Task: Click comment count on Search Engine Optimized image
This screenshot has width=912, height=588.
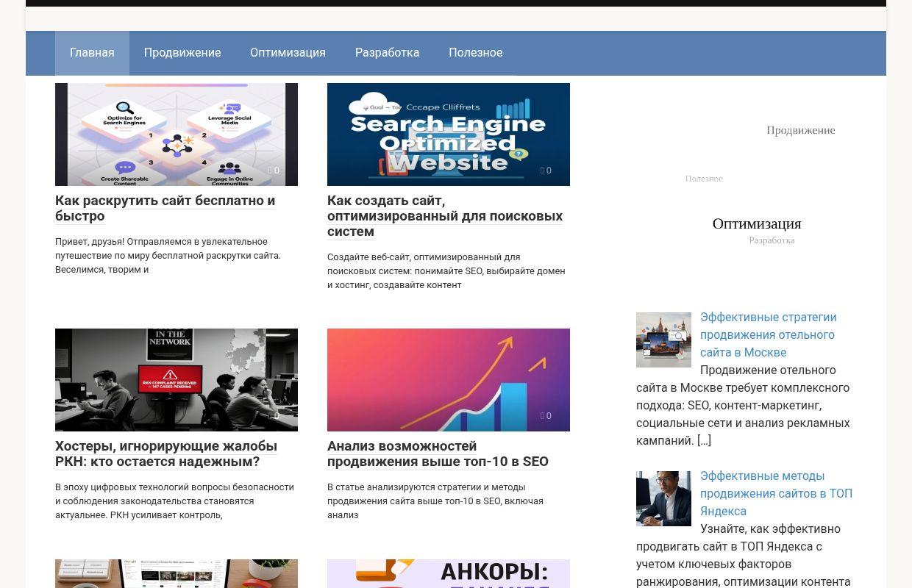Action: coord(546,171)
